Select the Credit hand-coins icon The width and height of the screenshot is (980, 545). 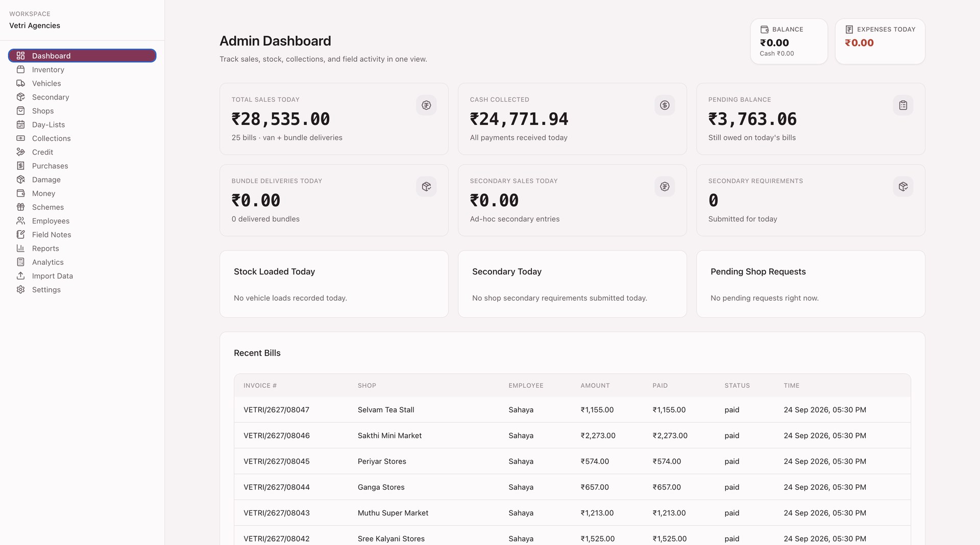coord(20,152)
